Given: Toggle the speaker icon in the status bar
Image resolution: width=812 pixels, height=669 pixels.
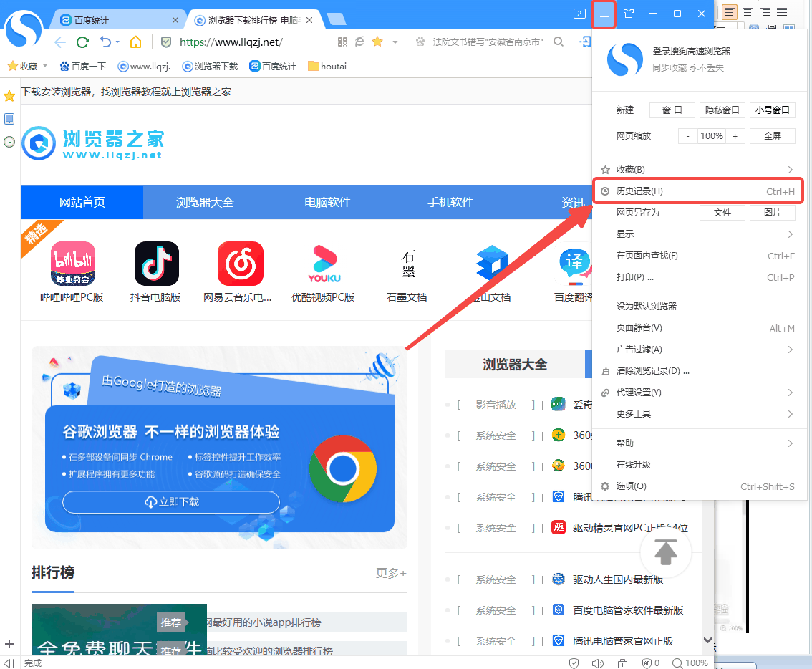Looking at the screenshot, I should (598, 663).
